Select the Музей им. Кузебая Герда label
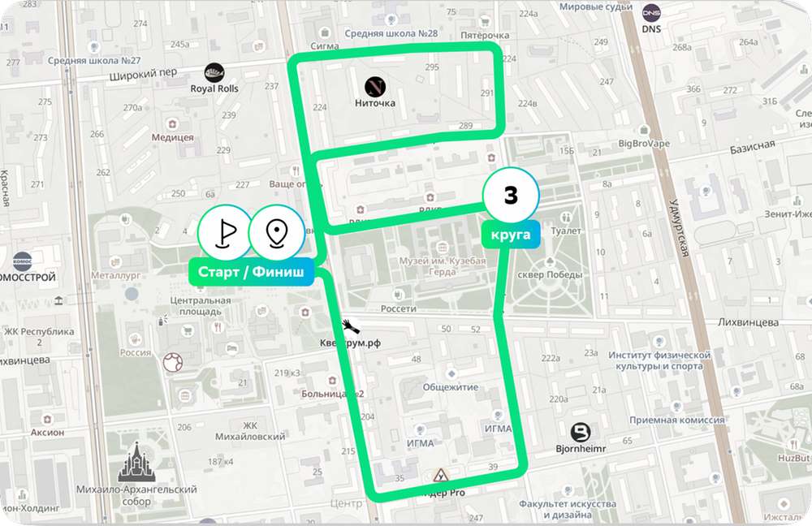812x526 pixels. tap(443, 266)
